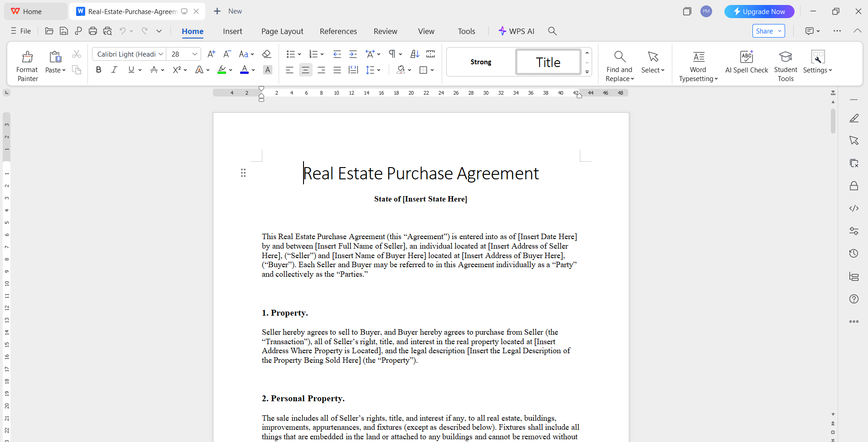This screenshot has height=442, width=868.
Task: Click the Undo arrow icon
Action: (122, 31)
